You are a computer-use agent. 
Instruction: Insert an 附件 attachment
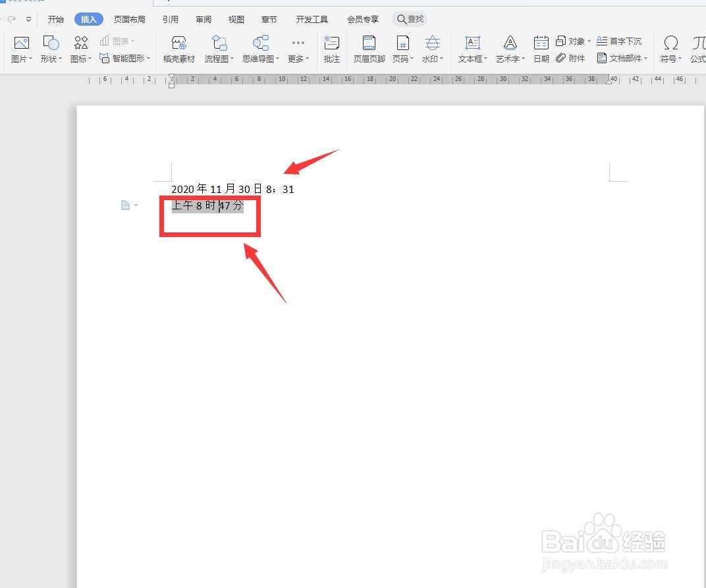pyautogui.click(x=570, y=58)
